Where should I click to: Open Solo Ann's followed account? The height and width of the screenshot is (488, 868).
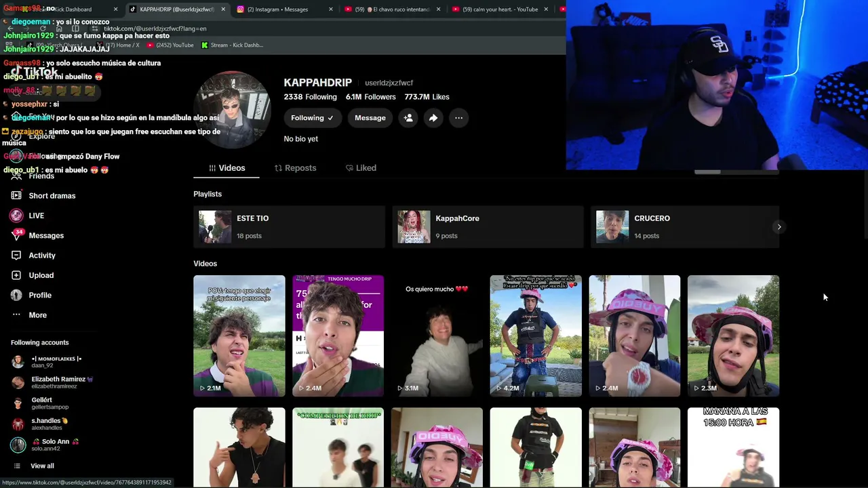pos(45,445)
